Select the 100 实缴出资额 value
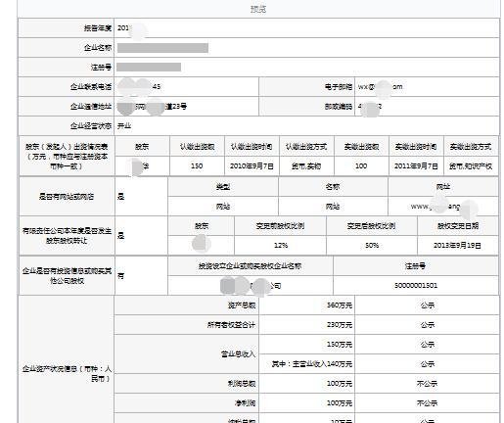 click(x=361, y=166)
